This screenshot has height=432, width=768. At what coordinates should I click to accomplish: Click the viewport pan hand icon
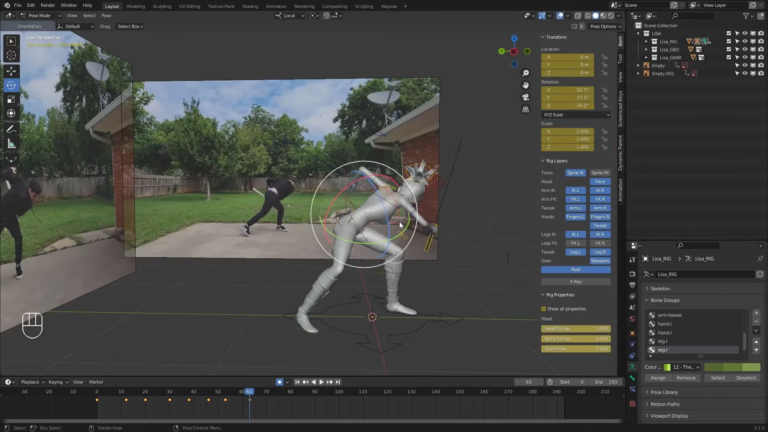point(526,85)
